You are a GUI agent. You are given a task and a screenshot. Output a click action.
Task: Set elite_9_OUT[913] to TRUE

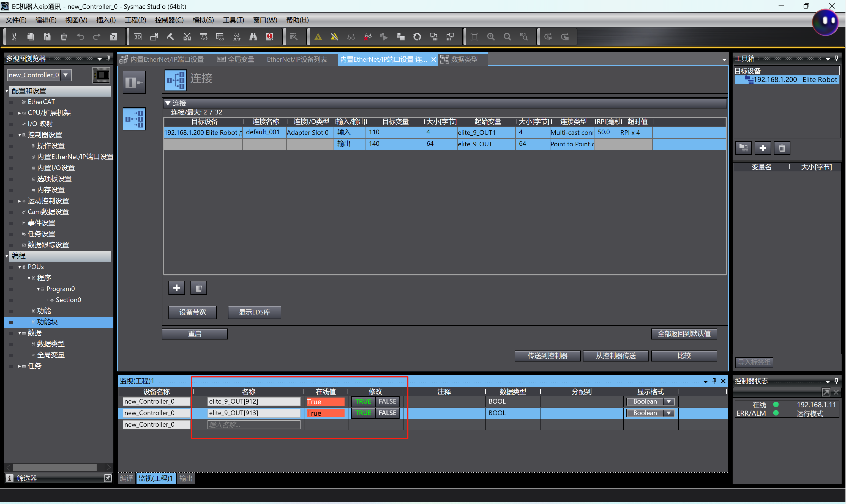pos(363,413)
